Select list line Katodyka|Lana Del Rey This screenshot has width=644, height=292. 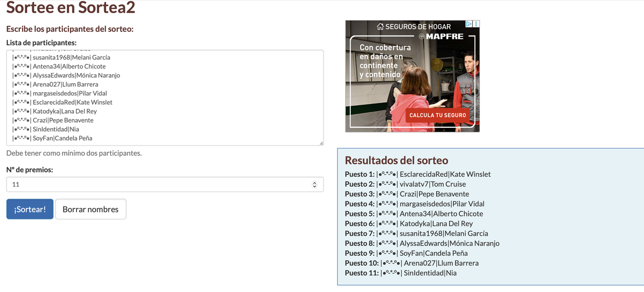pyautogui.click(x=54, y=112)
